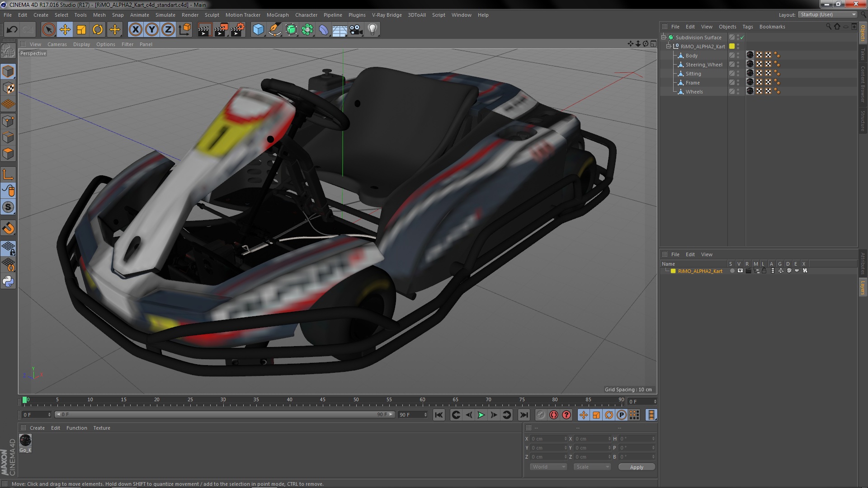
Task: Click Apply button in coordinates panel
Action: (x=636, y=467)
